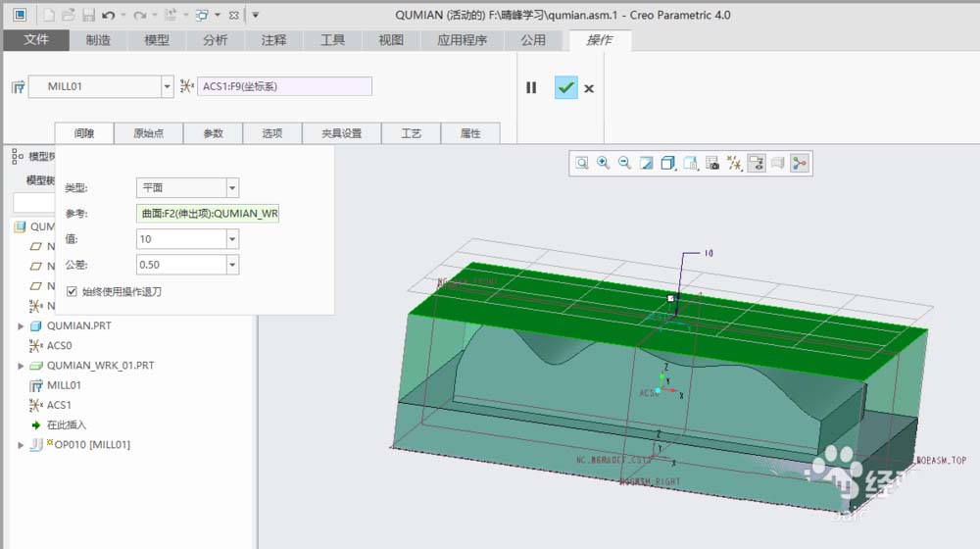Click the Repaint screen icon
This screenshot has height=549, width=980.
pos(646,163)
